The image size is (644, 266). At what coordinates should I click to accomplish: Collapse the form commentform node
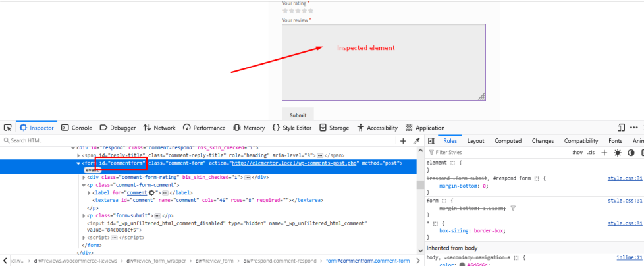point(78,163)
